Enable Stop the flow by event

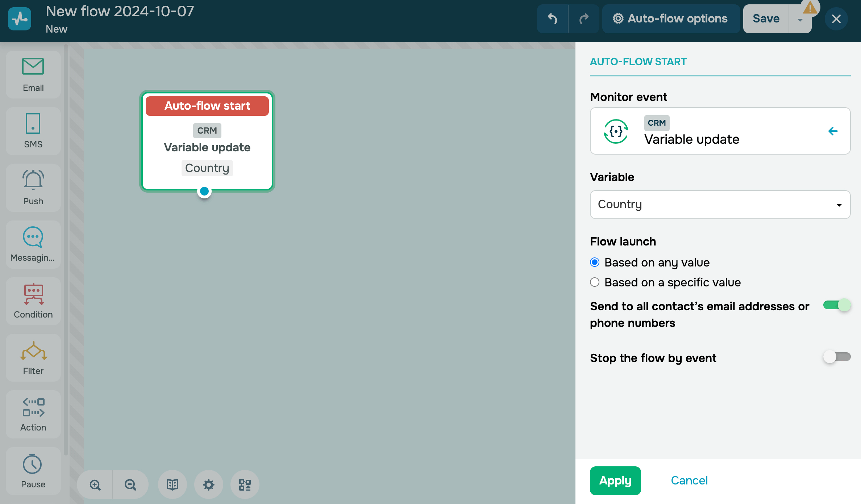tap(837, 357)
